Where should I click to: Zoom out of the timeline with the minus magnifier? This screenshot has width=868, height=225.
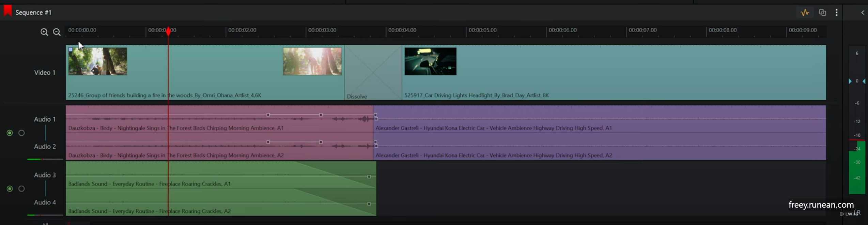[57, 32]
